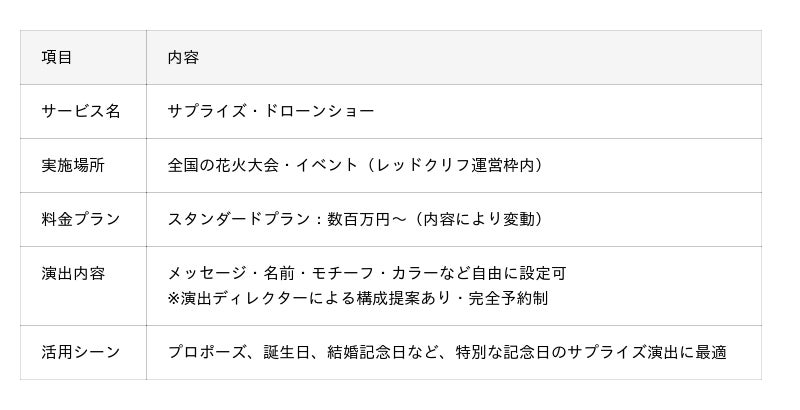Click the 項目 column header cell
800x410 pixels.
point(57,57)
